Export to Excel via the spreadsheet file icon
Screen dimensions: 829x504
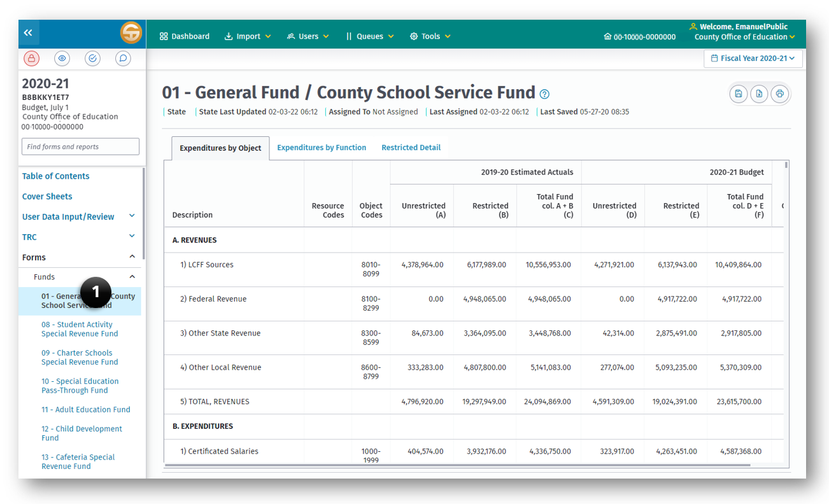point(759,94)
